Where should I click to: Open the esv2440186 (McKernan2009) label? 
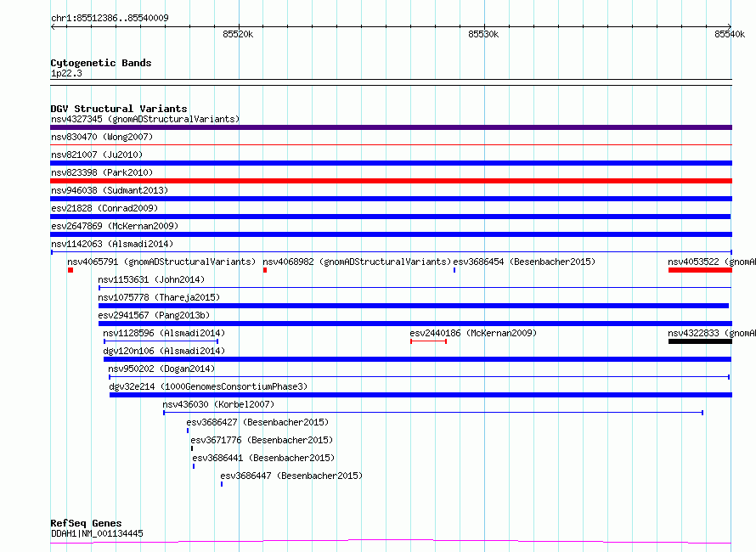(473, 333)
